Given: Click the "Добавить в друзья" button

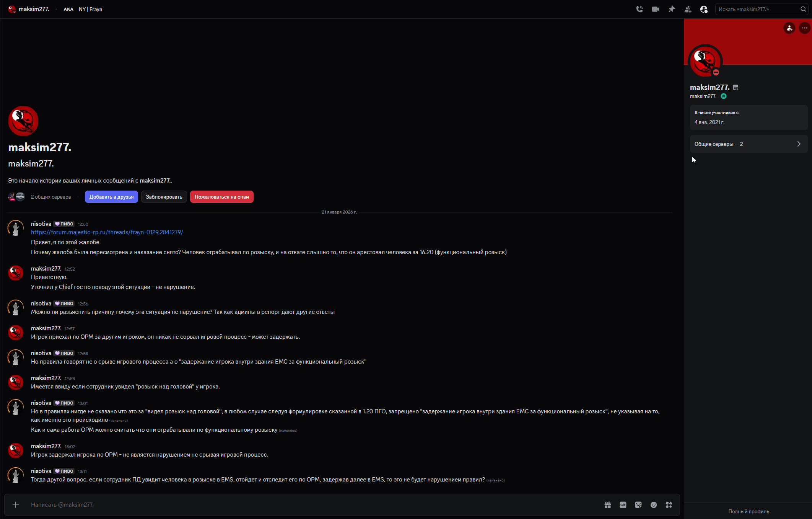Looking at the screenshot, I should tap(111, 197).
